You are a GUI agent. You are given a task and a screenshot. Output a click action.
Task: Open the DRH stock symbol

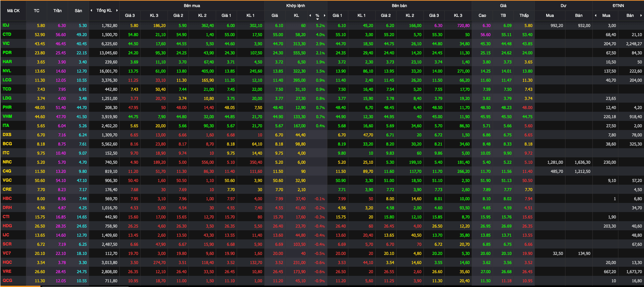(7, 208)
